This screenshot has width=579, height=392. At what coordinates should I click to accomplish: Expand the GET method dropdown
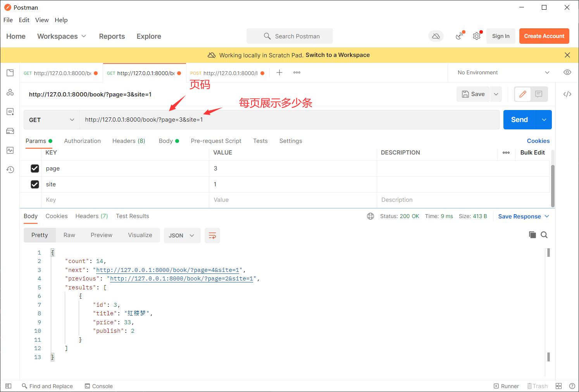coord(52,120)
